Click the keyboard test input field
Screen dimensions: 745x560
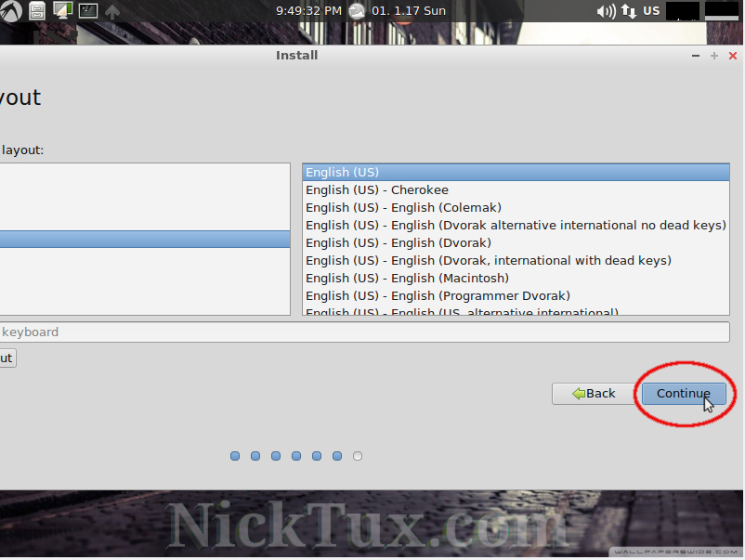coord(362,332)
